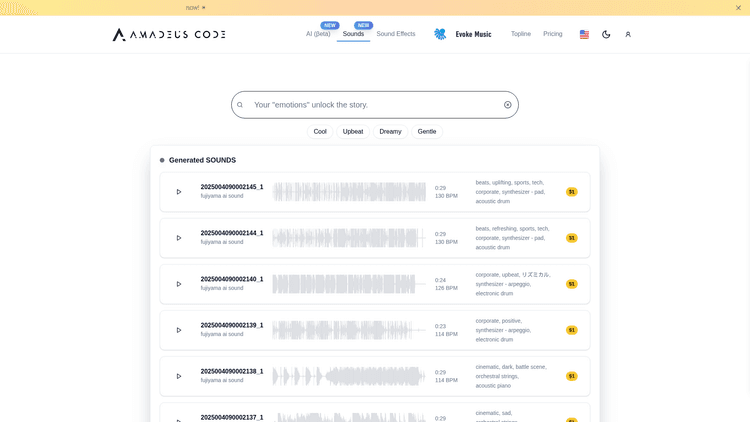Close the top announcement banner
Image resolution: width=750 pixels, height=422 pixels.
pos(738,8)
